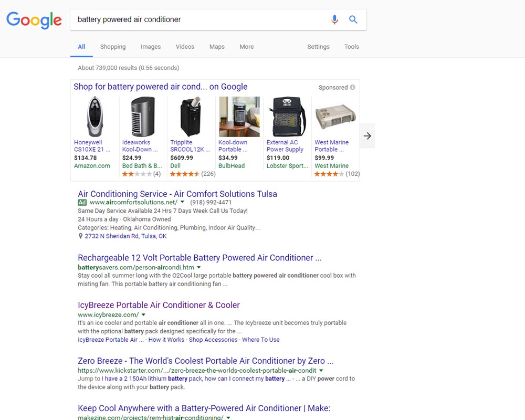This screenshot has width=525, height=420.
Task: Open West Marine Portable product image
Action: [335, 117]
